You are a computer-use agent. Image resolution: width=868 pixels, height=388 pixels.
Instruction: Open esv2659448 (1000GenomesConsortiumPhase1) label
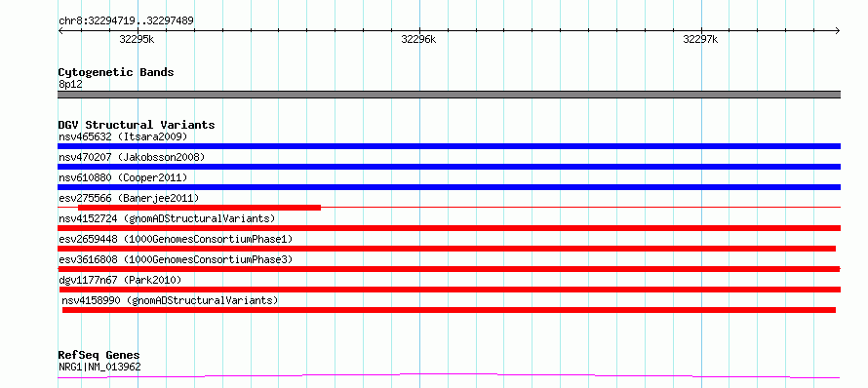pos(176,239)
